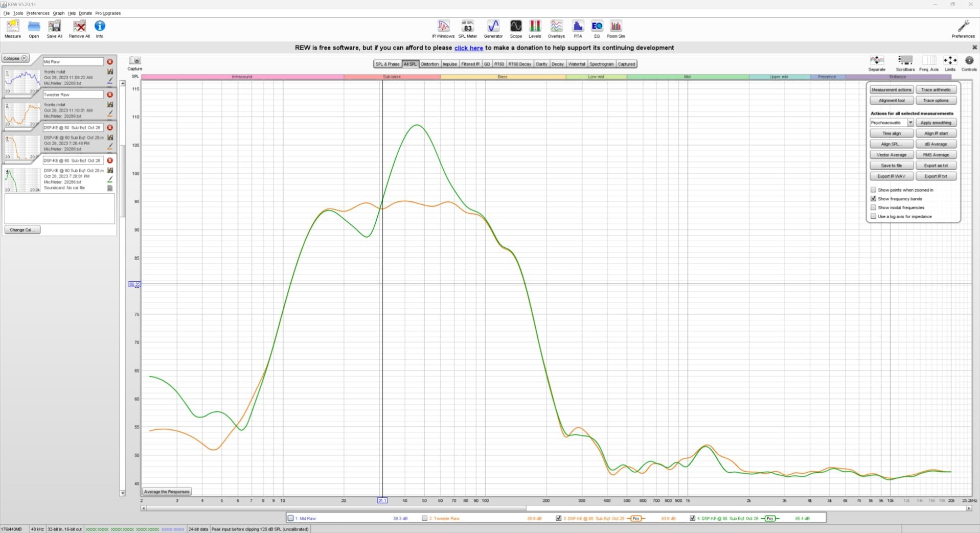Open the File menu
This screenshot has width=980, height=533.
point(7,13)
